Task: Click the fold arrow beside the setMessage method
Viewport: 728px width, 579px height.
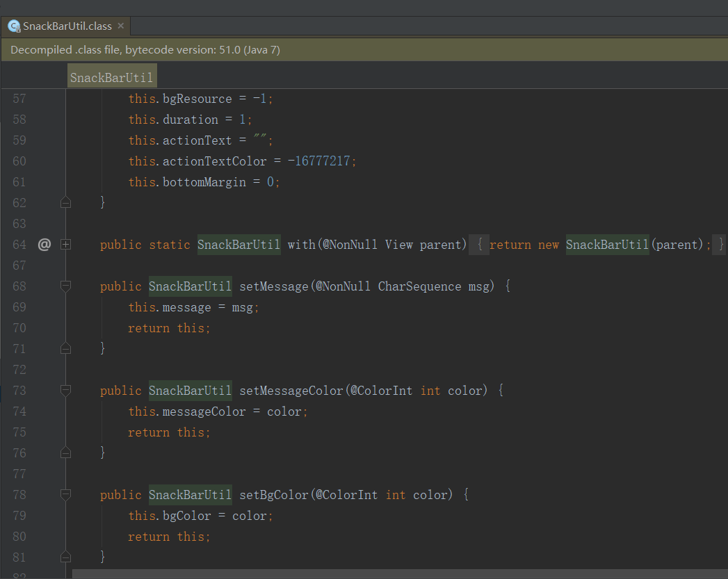Action: click(65, 286)
